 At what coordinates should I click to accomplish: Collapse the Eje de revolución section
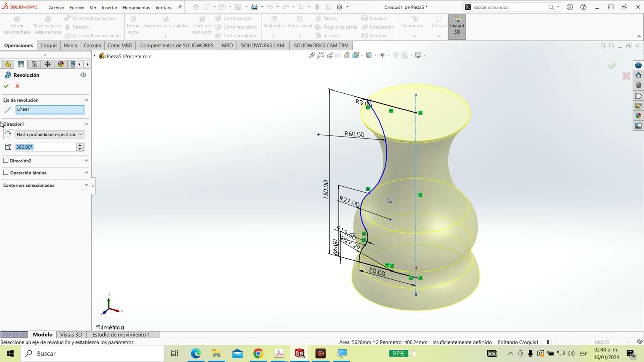point(86,100)
